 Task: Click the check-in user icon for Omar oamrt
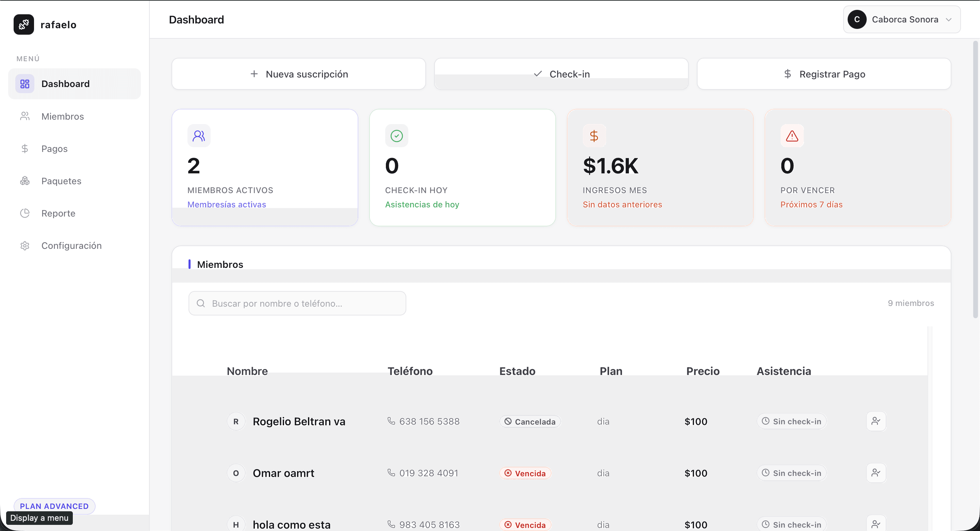pyautogui.click(x=876, y=473)
